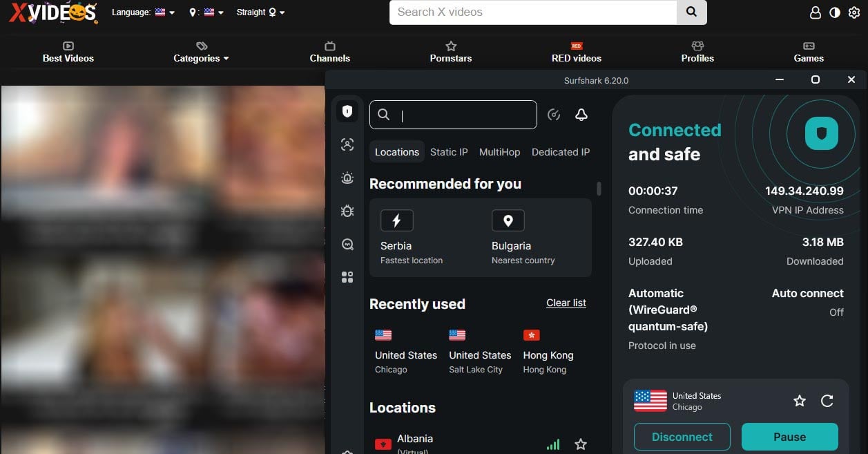The width and height of the screenshot is (868, 454).
Task: Click the VPN IP address 149.34.240.99
Action: (804, 191)
